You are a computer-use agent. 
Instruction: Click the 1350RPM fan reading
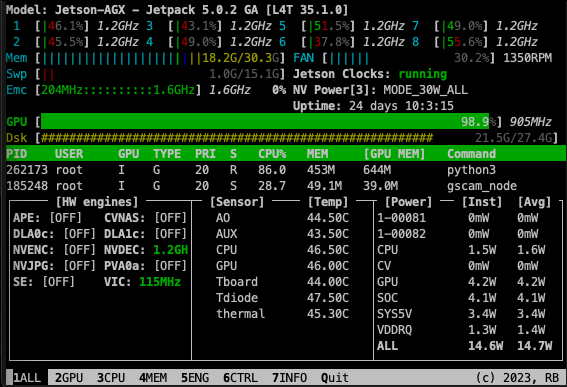(x=527, y=58)
